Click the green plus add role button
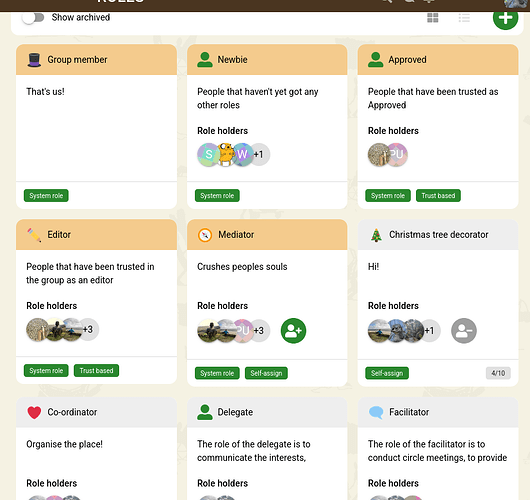 [505, 18]
